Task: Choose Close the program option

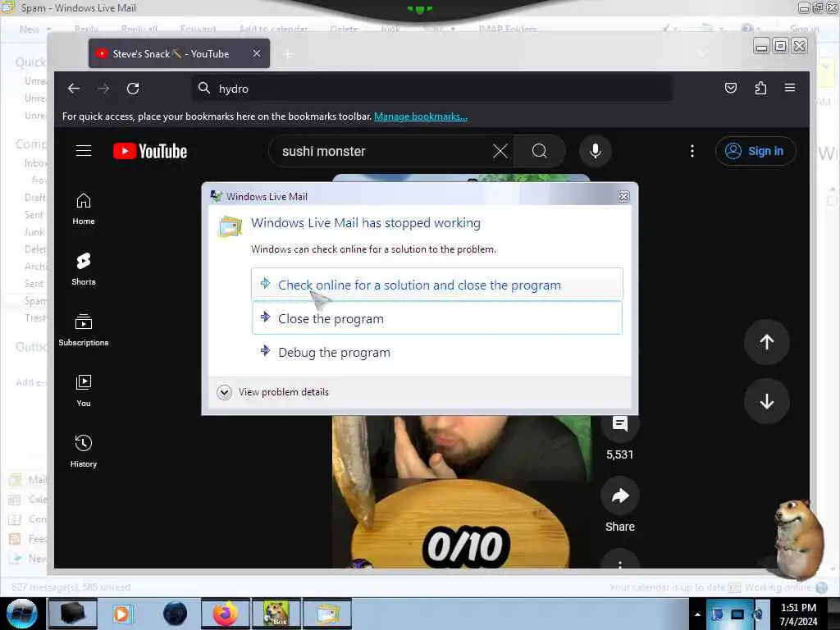Action: click(436, 318)
